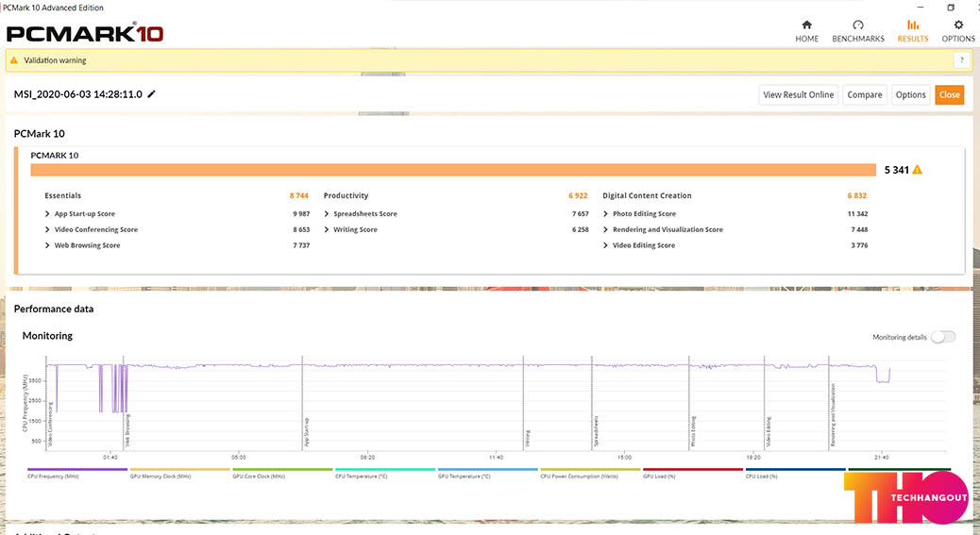Click the Video Editing marker on chart
This screenshot has height=535, width=980.
tap(769, 431)
